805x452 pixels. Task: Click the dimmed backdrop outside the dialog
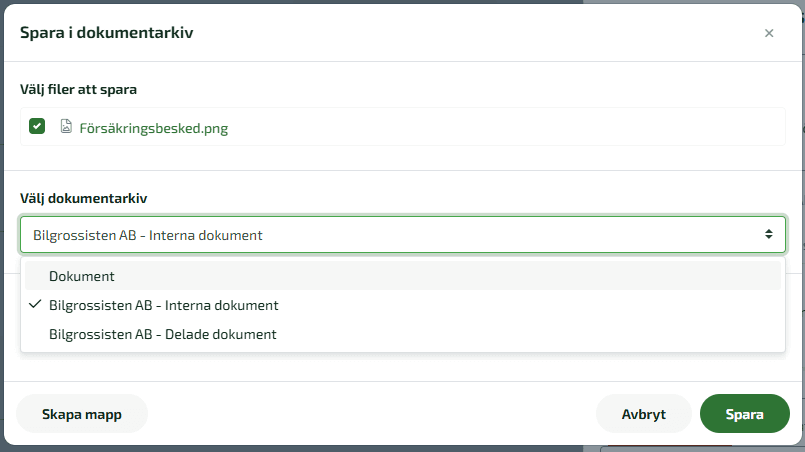[x=400, y=448]
